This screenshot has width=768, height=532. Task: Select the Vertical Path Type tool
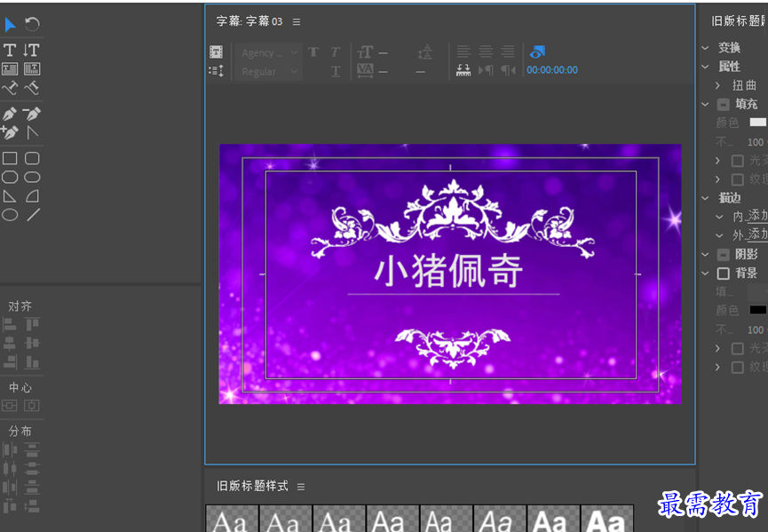32,88
